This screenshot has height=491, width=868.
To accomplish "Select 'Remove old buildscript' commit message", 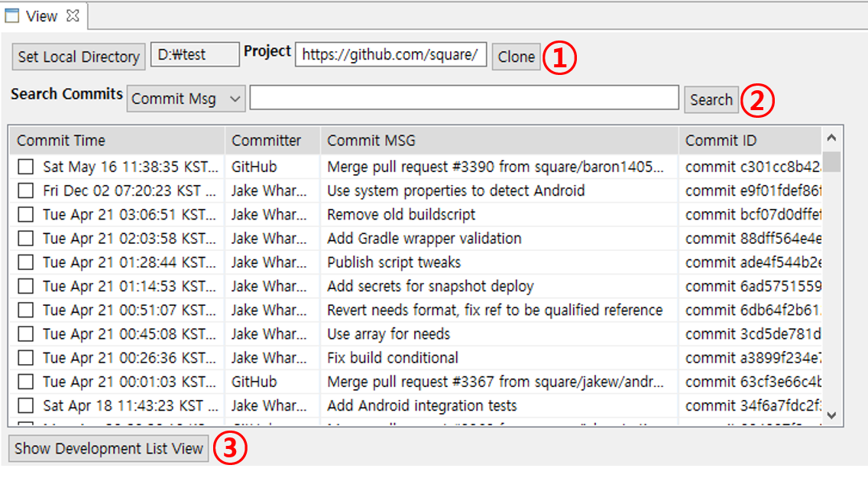I will (x=401, y=214).
